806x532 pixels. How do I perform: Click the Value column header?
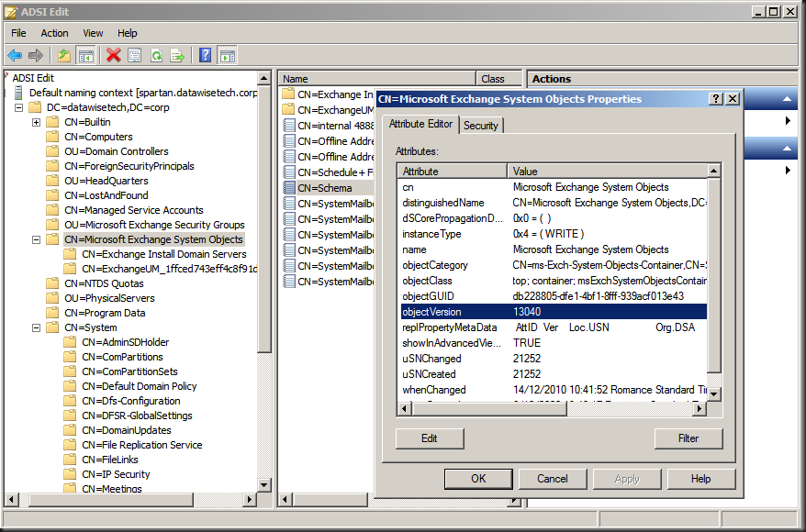tap(607, 171)
